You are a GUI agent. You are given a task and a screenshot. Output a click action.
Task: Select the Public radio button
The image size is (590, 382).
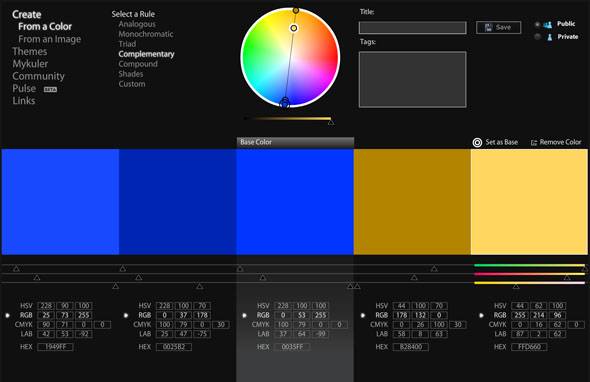[537, 24]
